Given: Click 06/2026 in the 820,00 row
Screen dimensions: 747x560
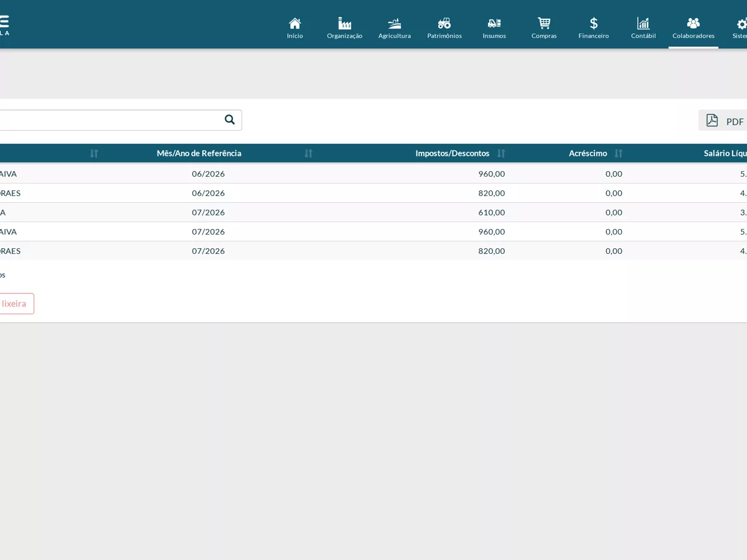Looking at the screenshot, I should [x=209, y=193].
